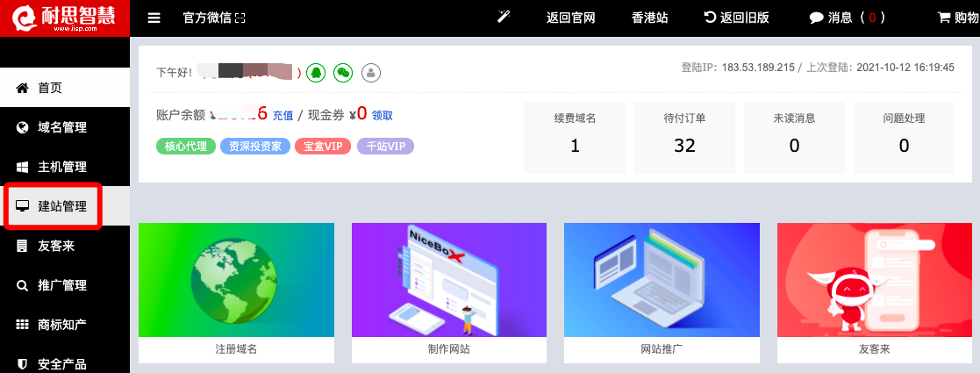Click the green QQ binding icon
The image size is (980, 373).
point(316,73)
